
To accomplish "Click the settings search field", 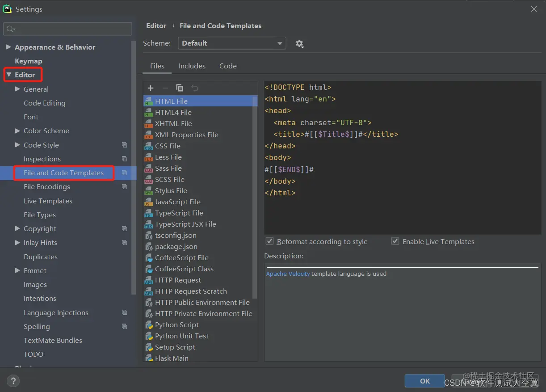I will tap(67, 29).
